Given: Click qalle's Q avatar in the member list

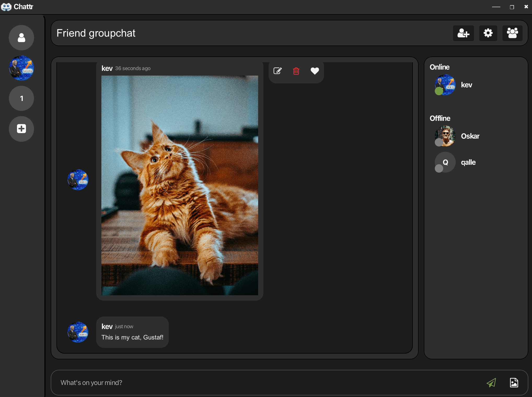Looking at the screenshot, I should coord(445,162).
